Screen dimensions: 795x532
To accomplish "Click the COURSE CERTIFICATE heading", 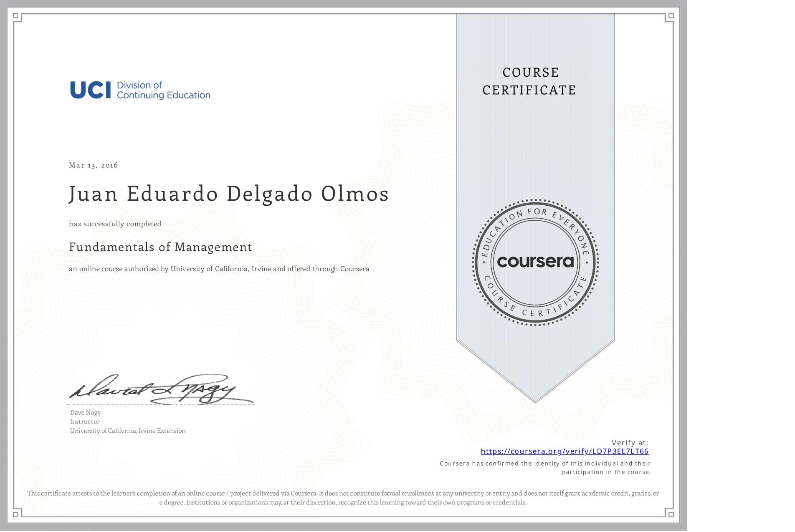I will [530, 81].
